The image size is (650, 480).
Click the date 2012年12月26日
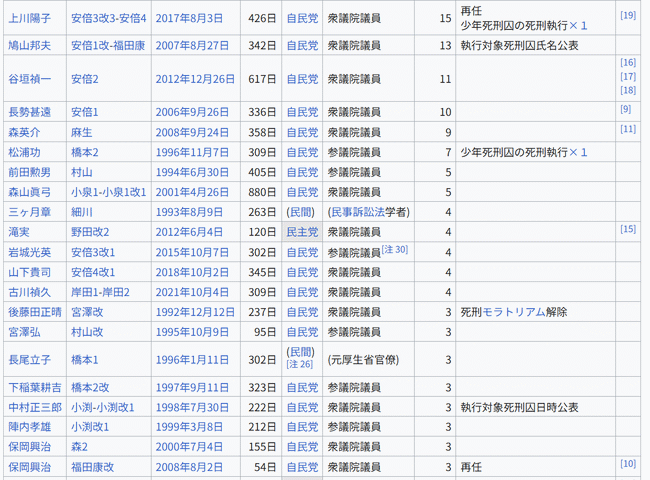195,79
